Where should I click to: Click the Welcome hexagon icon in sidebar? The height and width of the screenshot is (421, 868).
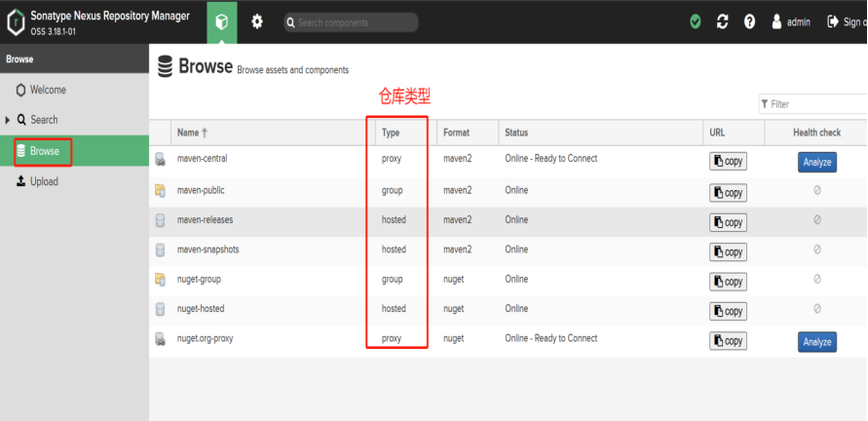coord(21,90)
